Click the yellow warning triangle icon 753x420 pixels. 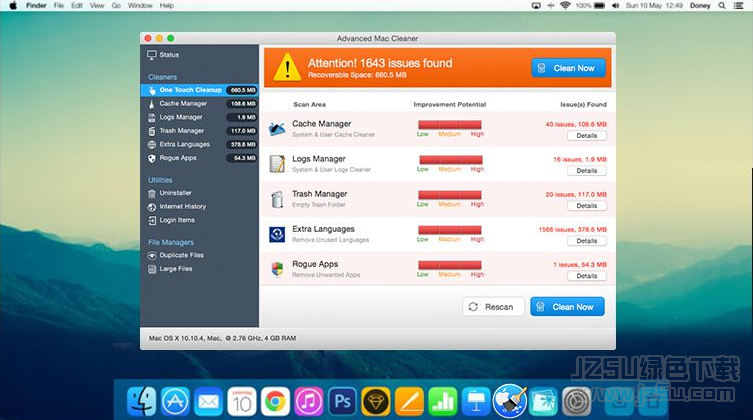(287, 67)
